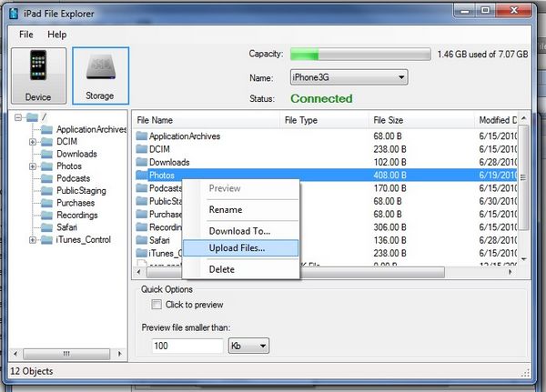Select the Storage drive icon button
Screen dimensions: 546x392
click(101, 75)
